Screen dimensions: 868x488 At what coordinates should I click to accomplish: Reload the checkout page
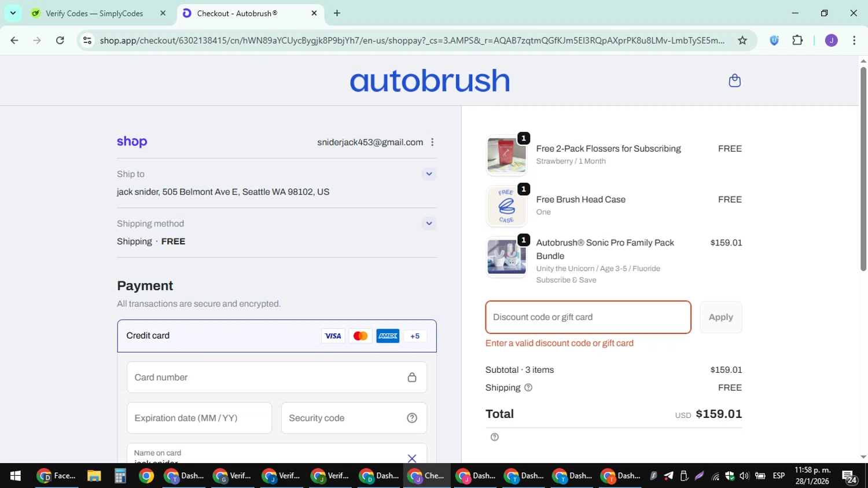coord(60,40)
